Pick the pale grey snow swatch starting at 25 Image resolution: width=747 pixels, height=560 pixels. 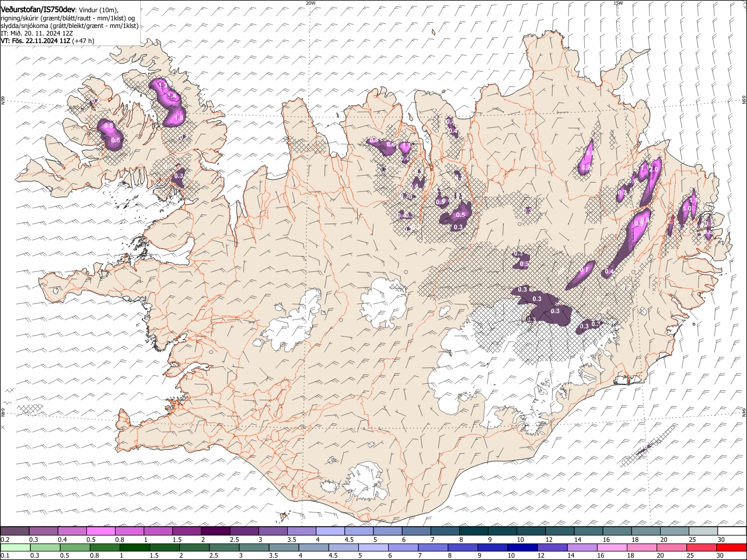click(703, 531)
